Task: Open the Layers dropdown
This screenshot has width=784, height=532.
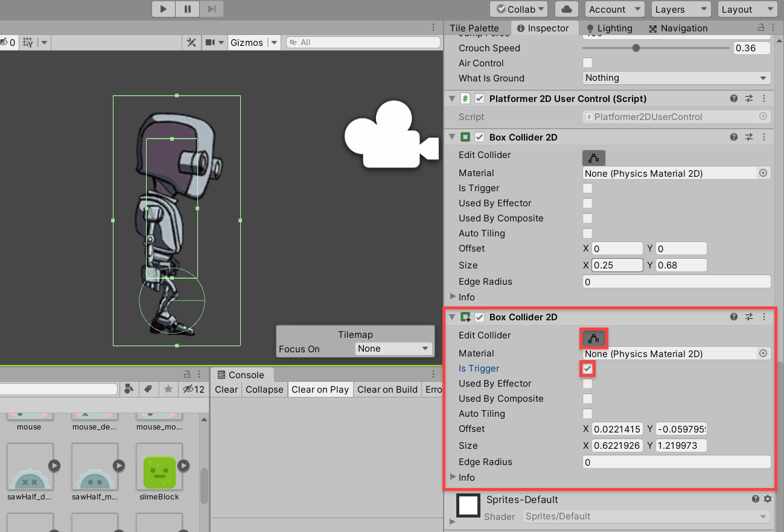Action: pos(681,9)
